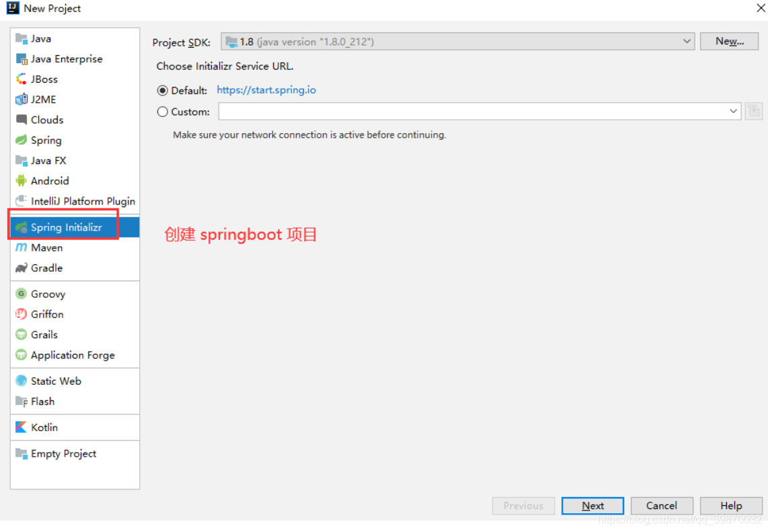Click the icon beside Custom URL field
The width and height of the screenshot is (768, 532).
[754, 112]
